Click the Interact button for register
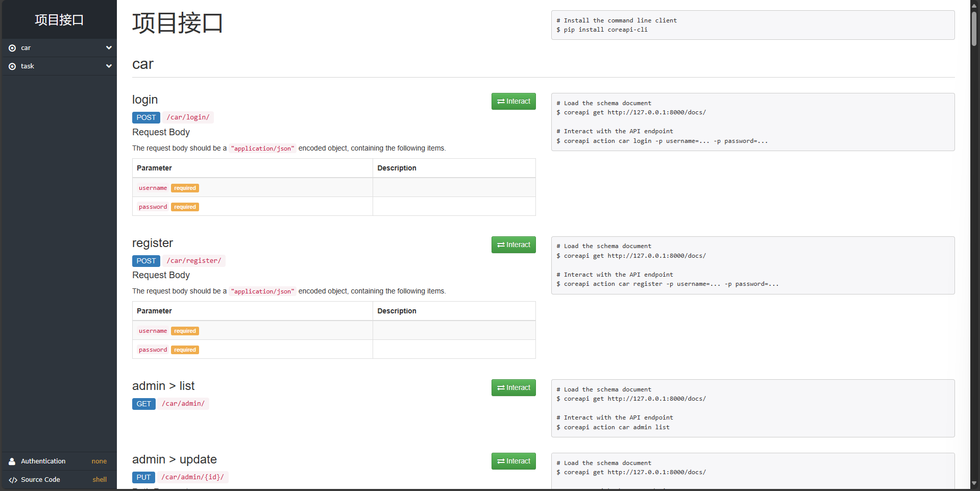 pos(513,244)
